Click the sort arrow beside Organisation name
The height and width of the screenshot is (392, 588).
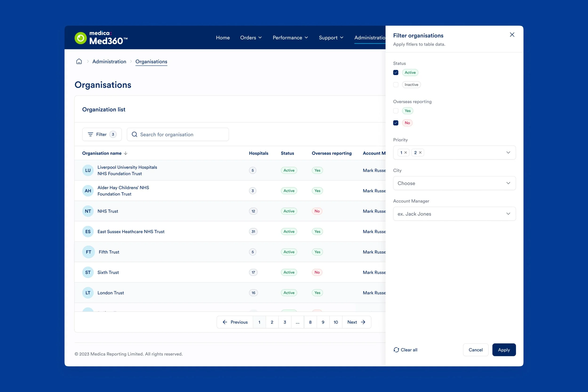point(126,153)
